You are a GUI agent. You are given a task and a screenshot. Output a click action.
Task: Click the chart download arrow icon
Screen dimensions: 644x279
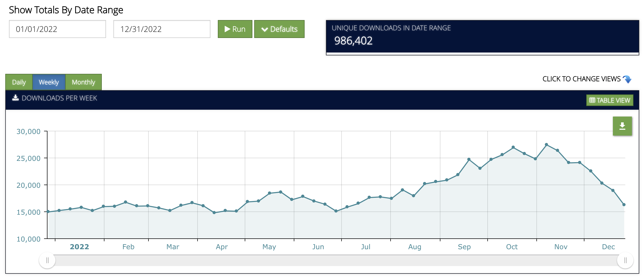coord(622,126)
